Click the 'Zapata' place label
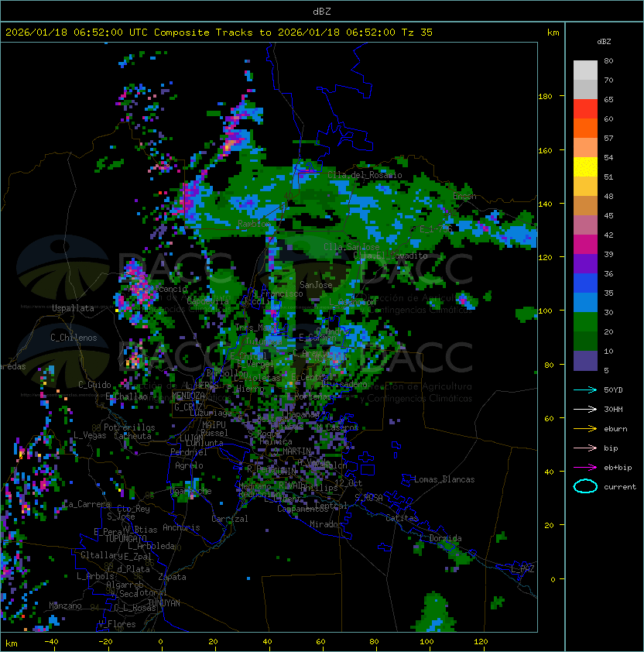Screen dimensions: 644x652 172,577
